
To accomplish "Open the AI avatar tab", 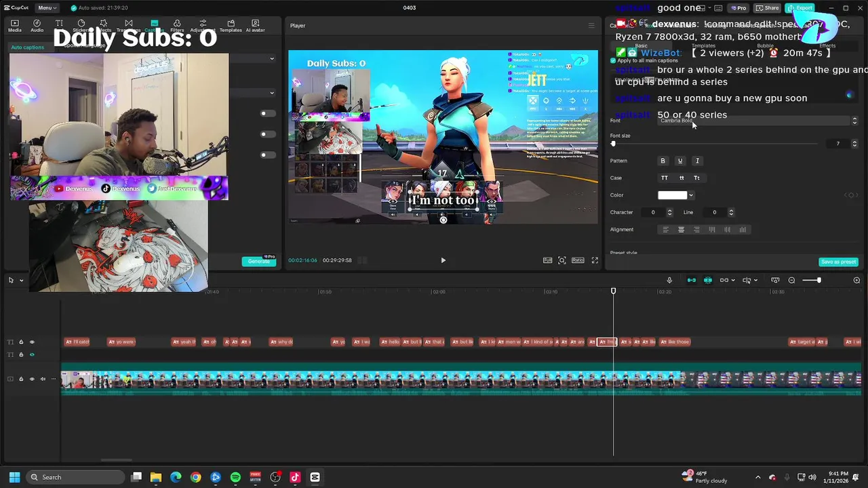I will point(256,26).
